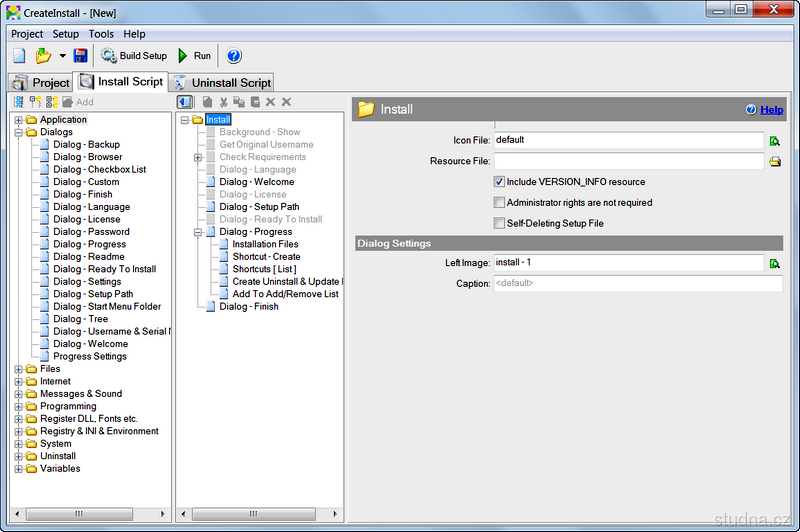
Task: Open the recent projects dropdown arrow
Action: tap(62, 56)
